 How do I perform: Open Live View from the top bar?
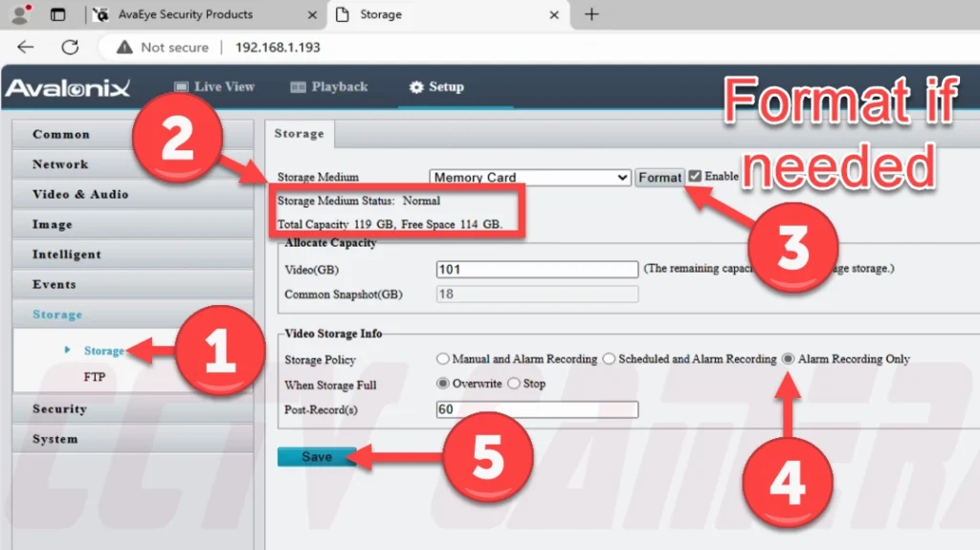click(213, 87)
